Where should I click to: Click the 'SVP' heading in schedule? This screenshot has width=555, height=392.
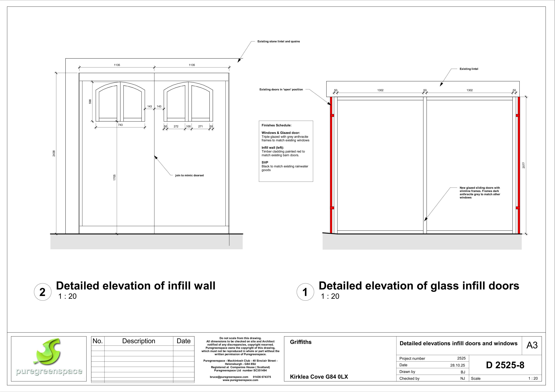(x=265, y=163)
